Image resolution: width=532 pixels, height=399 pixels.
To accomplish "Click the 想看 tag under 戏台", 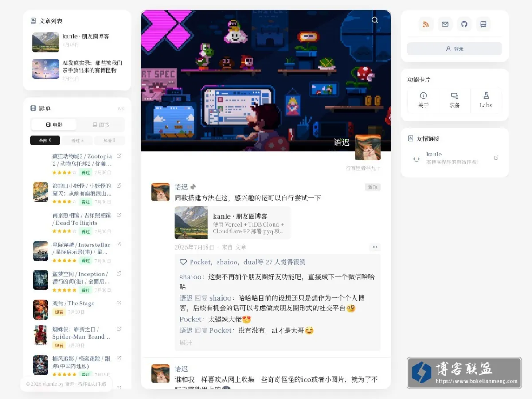I will pyautogui.click(x=59, y=312).
